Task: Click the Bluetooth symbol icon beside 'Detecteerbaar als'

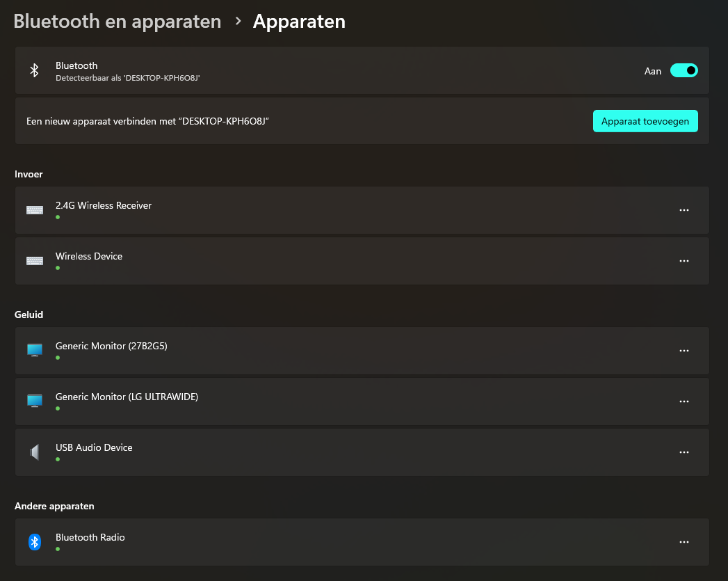Action: pos(34,70)
